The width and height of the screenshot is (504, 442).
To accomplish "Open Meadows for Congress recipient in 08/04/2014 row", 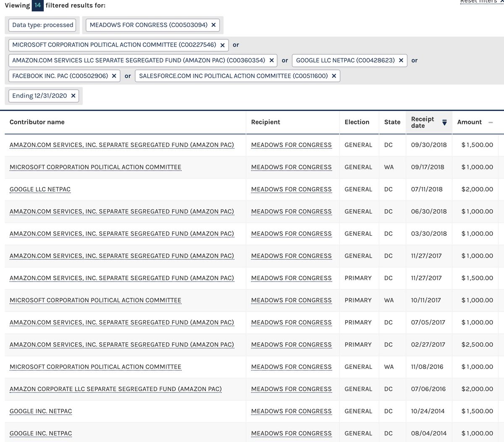I will tap(291, 434).
